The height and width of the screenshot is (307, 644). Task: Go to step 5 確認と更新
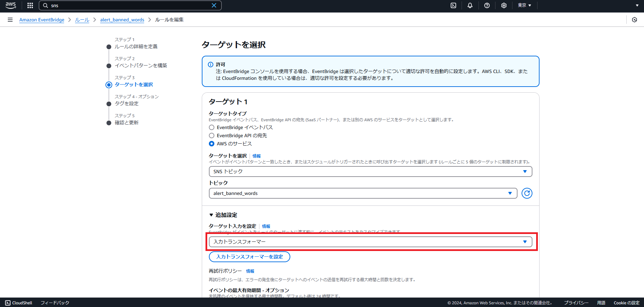(x=126, y=123)
